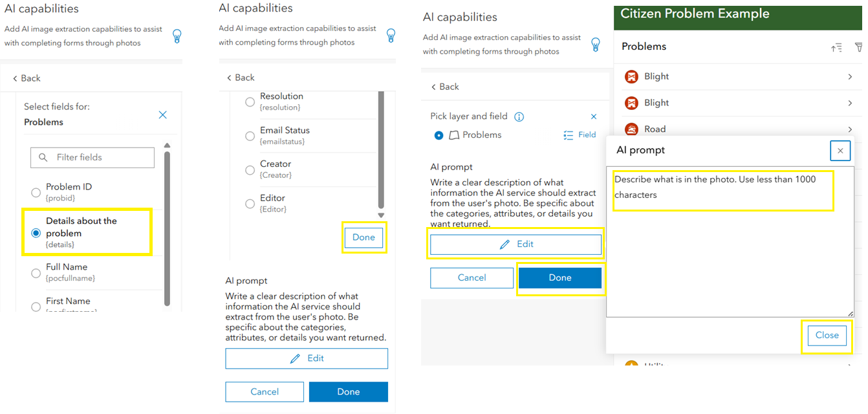Click the Filter fields search box
Image resolution: width=868 pixels, height=414 pixels.
point(92,157)
